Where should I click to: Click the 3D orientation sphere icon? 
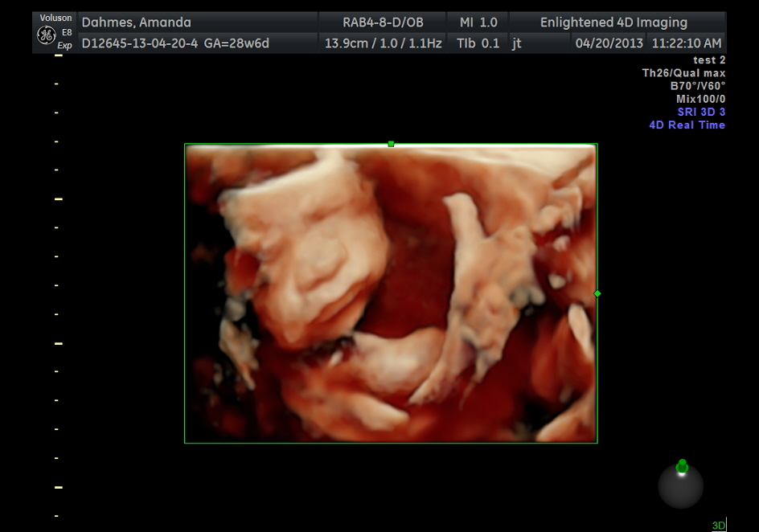tap(680, 485)
